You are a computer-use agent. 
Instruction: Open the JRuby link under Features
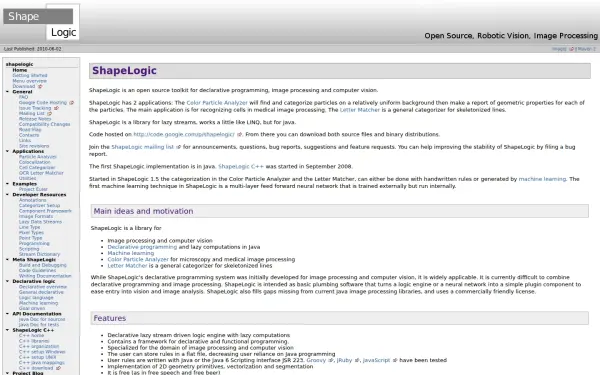344,360
